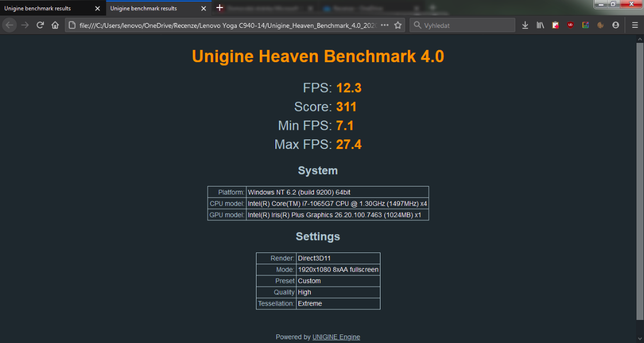Click the uBlock Origin shield icon
644x343 pixels.
570,25
